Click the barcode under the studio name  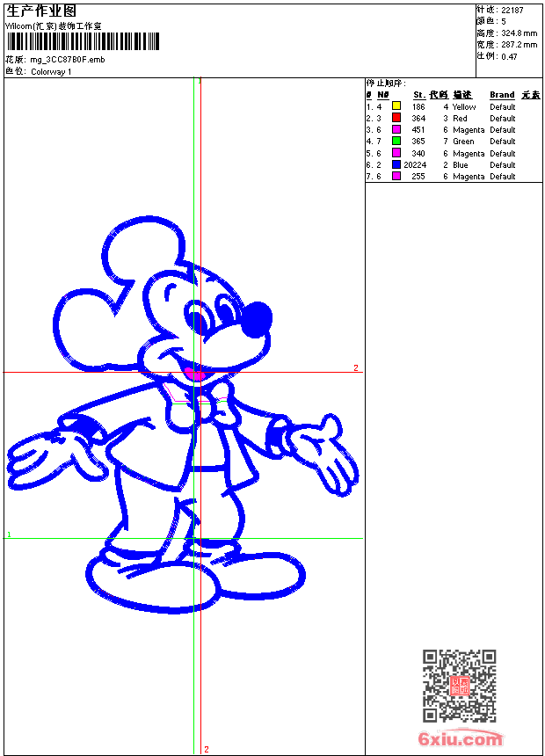(83, 41)
